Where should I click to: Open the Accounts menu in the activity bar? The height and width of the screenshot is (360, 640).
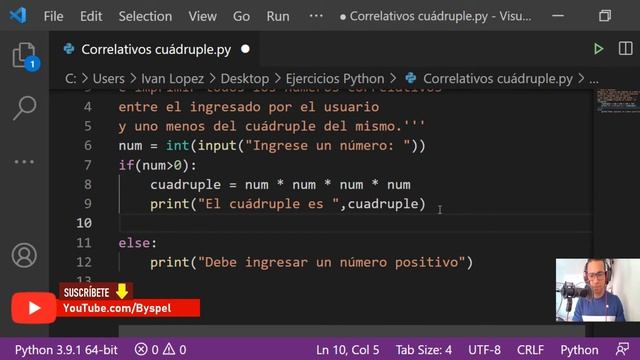(x=24, y=255)
